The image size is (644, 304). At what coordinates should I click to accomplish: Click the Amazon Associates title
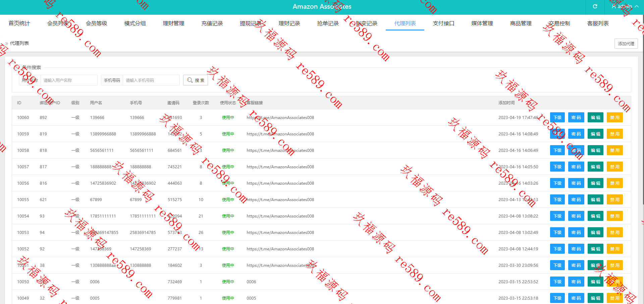[x=322, y=6]
